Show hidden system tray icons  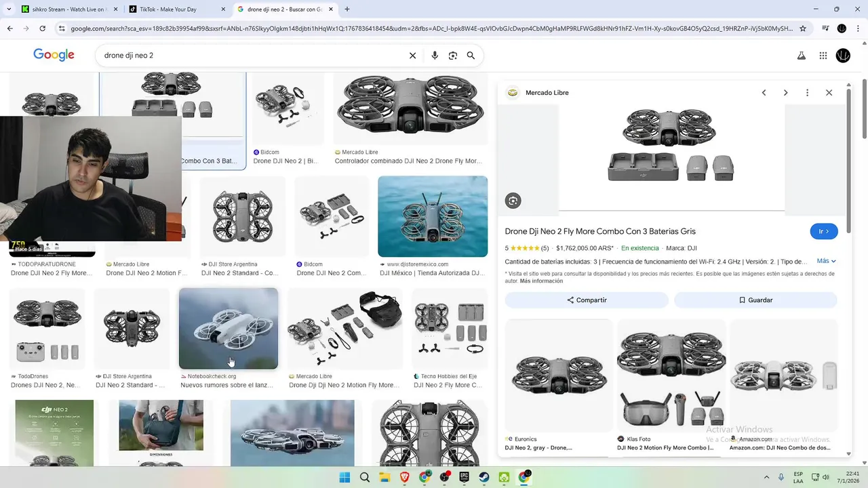[767, 477]
